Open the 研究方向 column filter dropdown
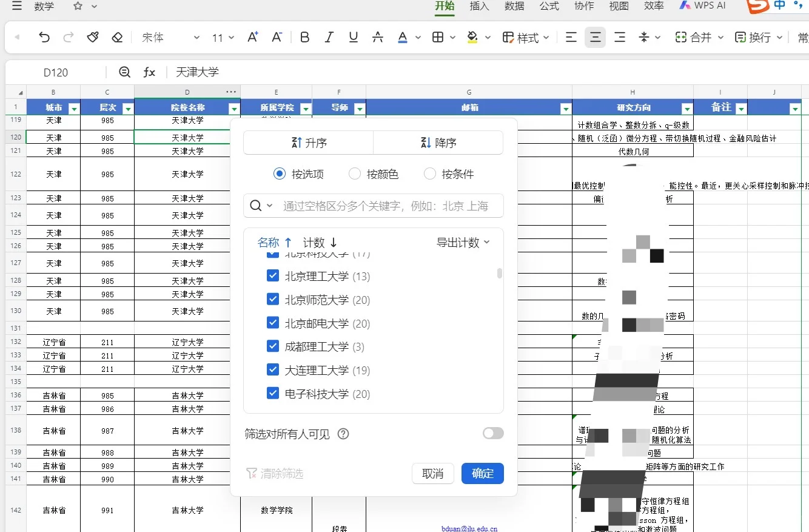 [x=687, y=109]
